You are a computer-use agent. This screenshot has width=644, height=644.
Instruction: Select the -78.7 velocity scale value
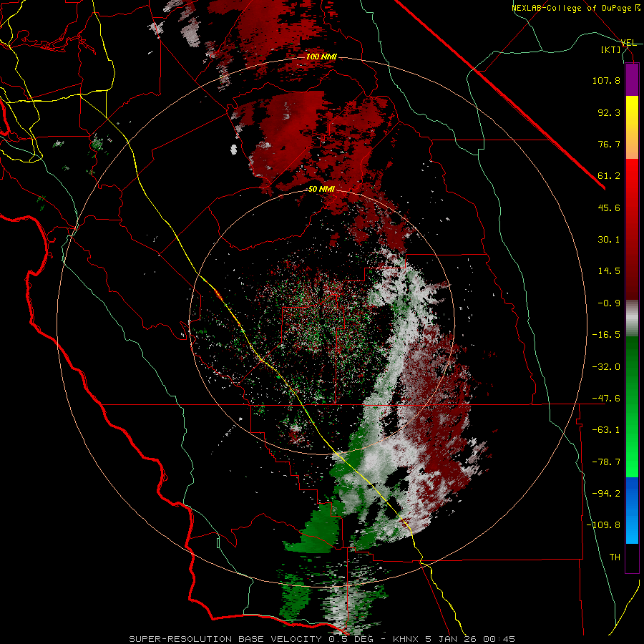click(606, 462)
